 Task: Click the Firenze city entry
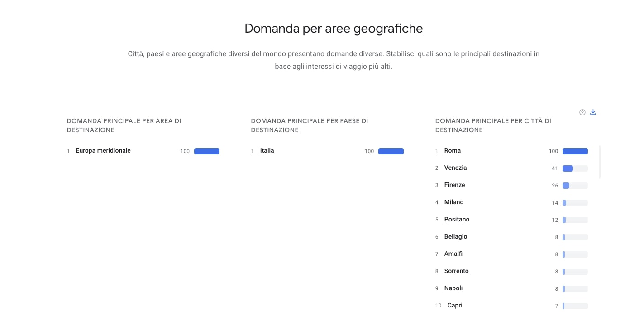pos(454,185)
